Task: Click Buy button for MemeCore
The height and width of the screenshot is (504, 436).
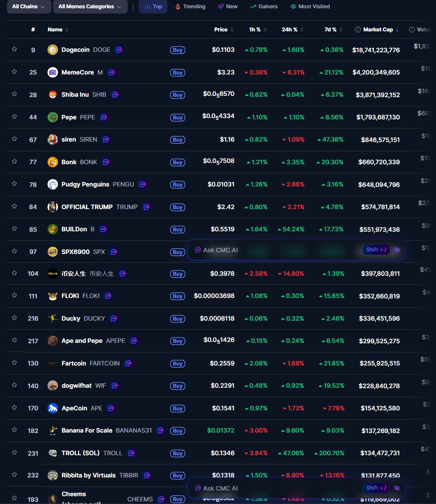Action: 177,72
